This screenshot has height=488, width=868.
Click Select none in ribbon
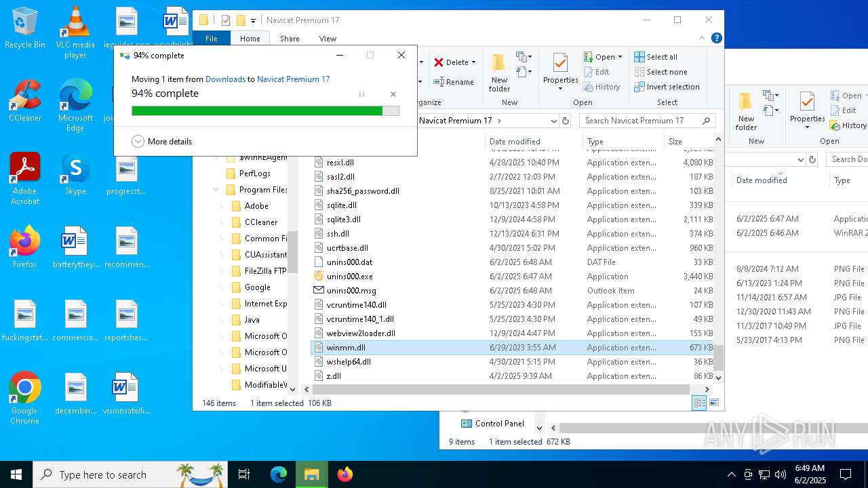tap(660, 72)
